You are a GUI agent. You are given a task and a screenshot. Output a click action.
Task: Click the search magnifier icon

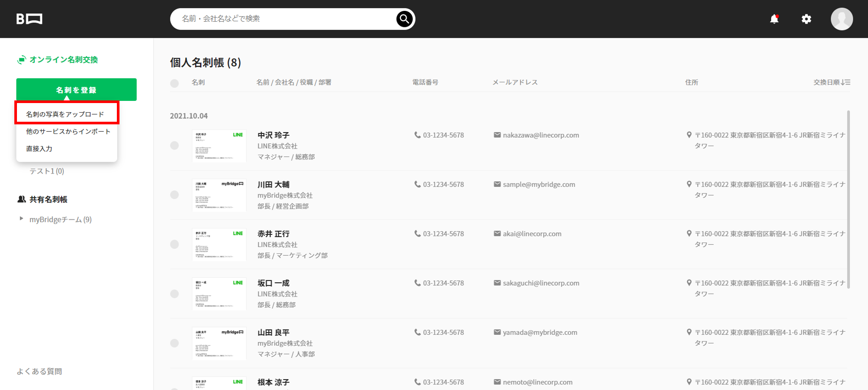[404, 19]
